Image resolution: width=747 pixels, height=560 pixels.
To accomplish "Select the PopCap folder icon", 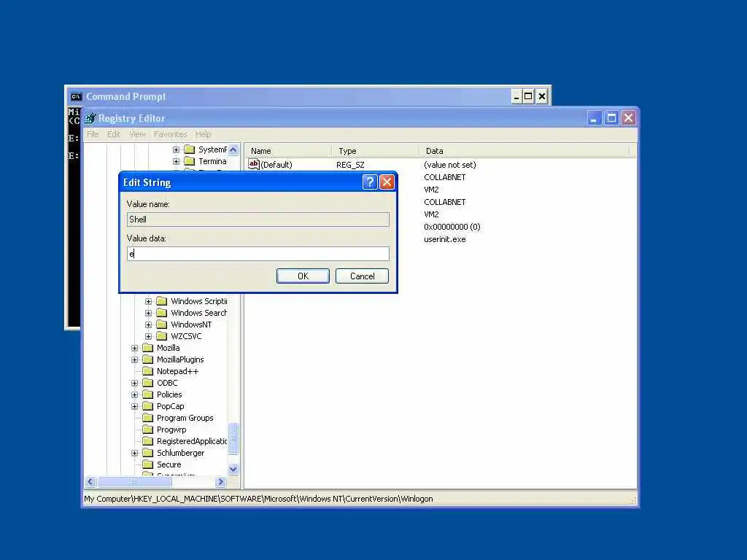I will [147, 406].
